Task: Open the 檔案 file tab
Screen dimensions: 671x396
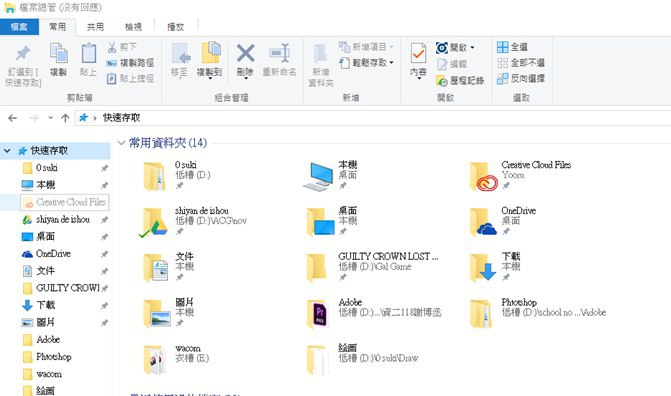Action: (x=19, y=27)
